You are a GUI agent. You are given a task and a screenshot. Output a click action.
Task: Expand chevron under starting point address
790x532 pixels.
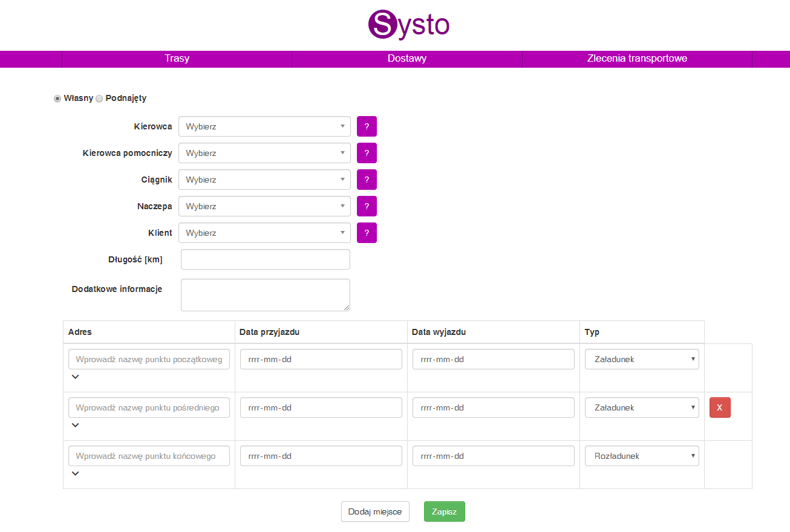75,377
